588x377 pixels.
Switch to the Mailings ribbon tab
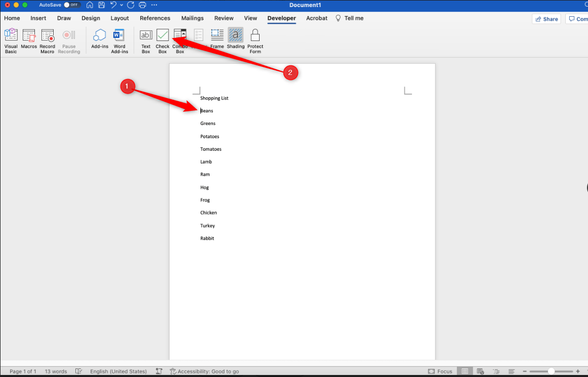tap(192, 18)
